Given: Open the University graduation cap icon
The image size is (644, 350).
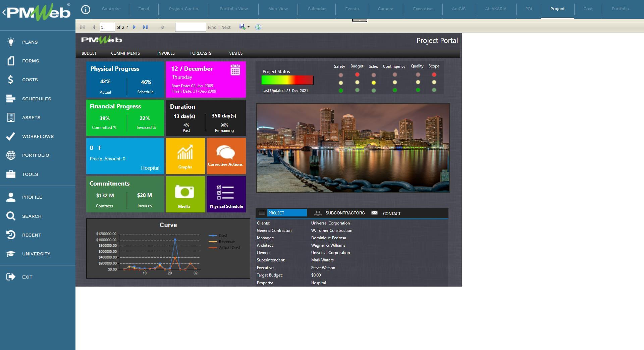Looking at the screenshot, I should click(11, 254).
